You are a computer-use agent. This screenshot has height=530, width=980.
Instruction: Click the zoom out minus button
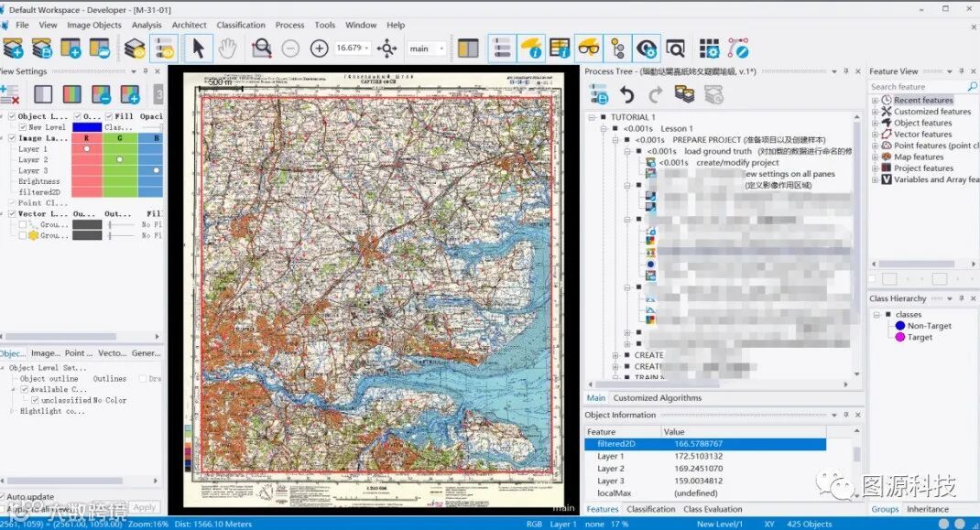(x=290, y=49)
